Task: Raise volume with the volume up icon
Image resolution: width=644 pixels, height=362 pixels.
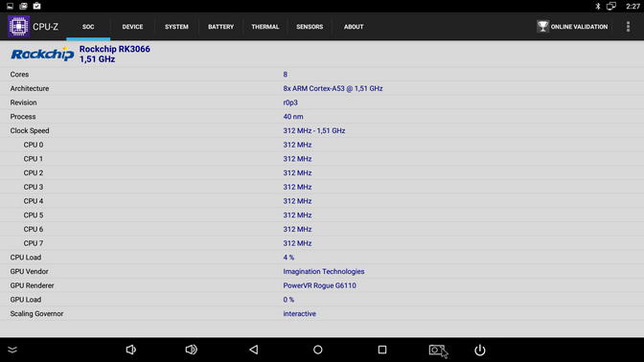Action: [x=191, y=350]
